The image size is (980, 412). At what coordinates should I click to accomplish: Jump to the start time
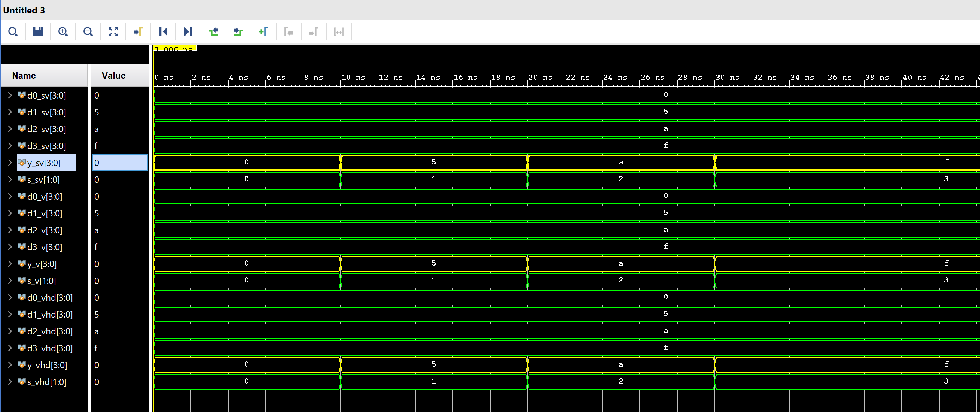pyautogui.click(x=163, y=31)
